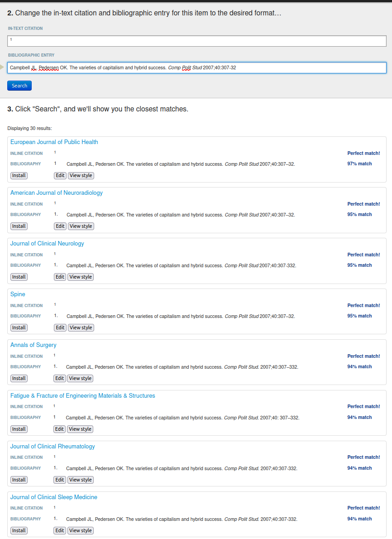Install Journal of Clinical Sleep Medicine style

tap(19, 530)
